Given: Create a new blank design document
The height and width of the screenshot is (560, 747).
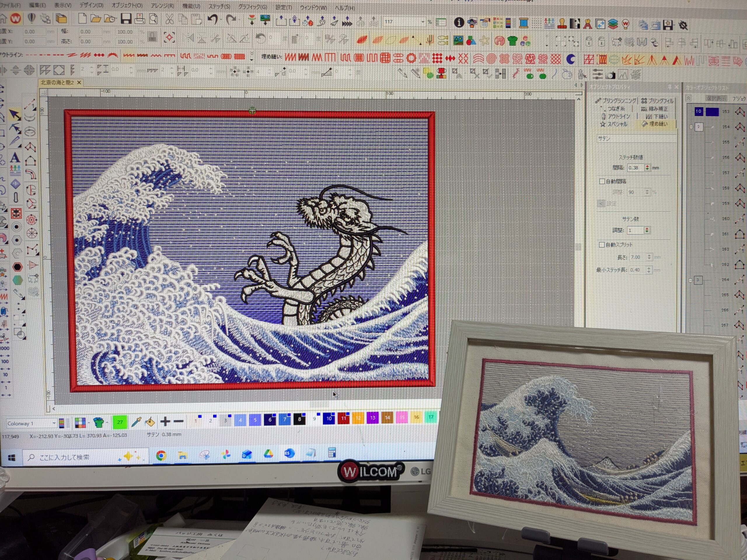Looking at the screenshot, I should 82,18.
